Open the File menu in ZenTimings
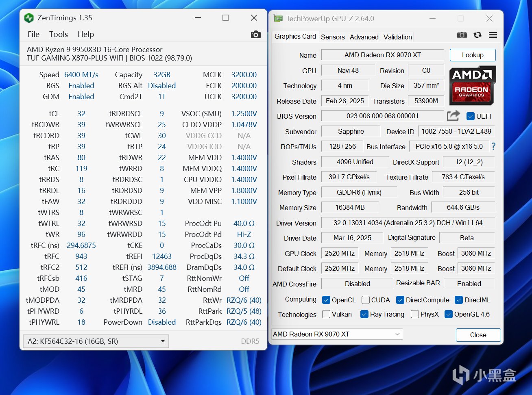 [33, 35]
